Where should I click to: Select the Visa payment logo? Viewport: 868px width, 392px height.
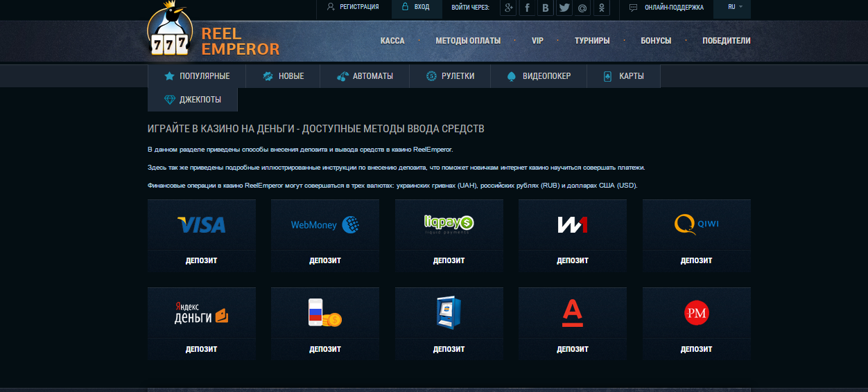202,224
